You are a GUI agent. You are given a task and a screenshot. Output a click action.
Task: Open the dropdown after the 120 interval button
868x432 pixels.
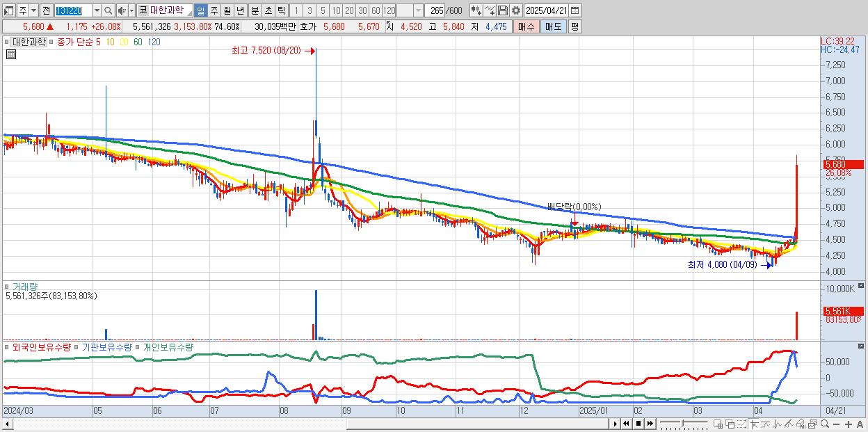point(417,10)
